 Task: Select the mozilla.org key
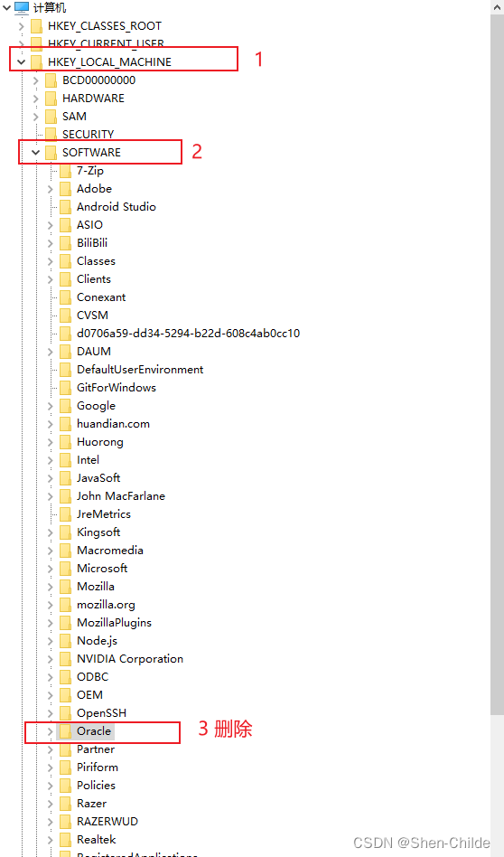[x=106, y=605]
